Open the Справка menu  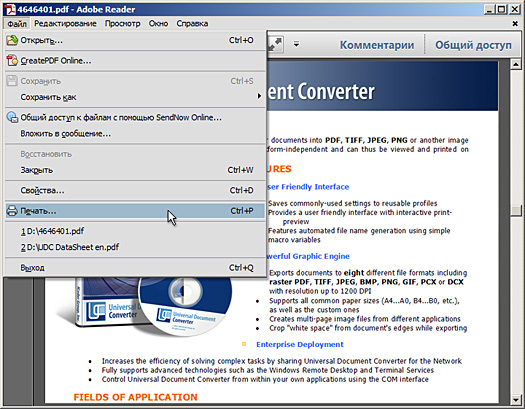click(x=193, y=23)
